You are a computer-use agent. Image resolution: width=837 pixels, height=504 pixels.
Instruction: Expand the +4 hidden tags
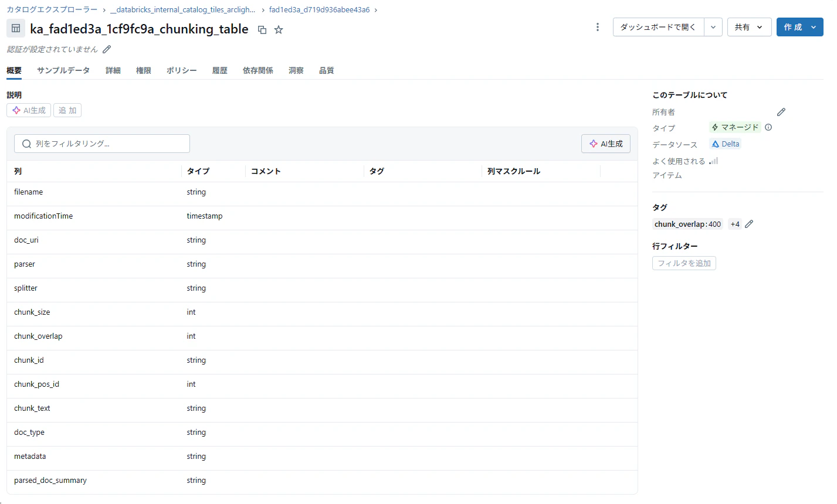click(735, 224)
